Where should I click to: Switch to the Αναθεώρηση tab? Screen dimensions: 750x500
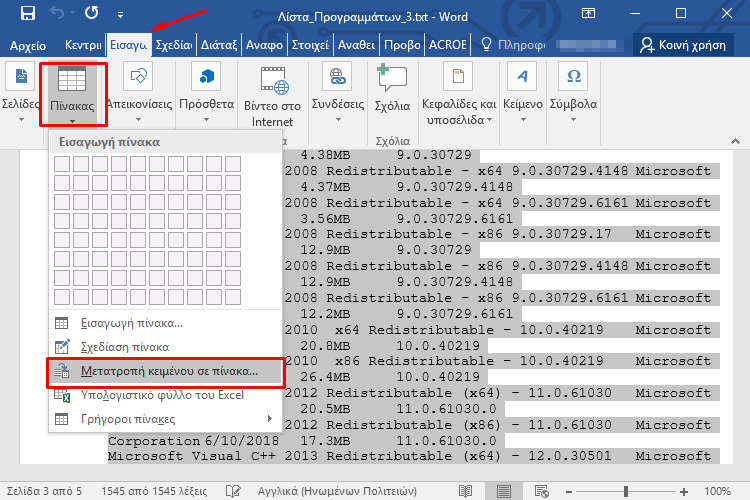[356, 45]
